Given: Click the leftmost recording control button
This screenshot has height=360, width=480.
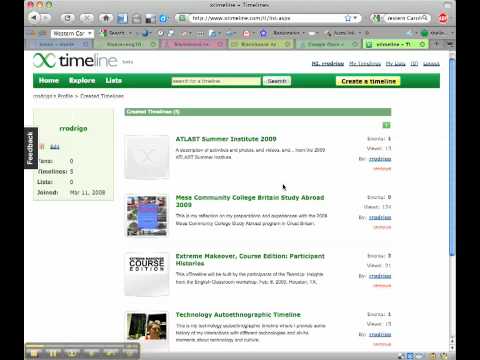Looking at the screenshot, I should click(35, 353).
